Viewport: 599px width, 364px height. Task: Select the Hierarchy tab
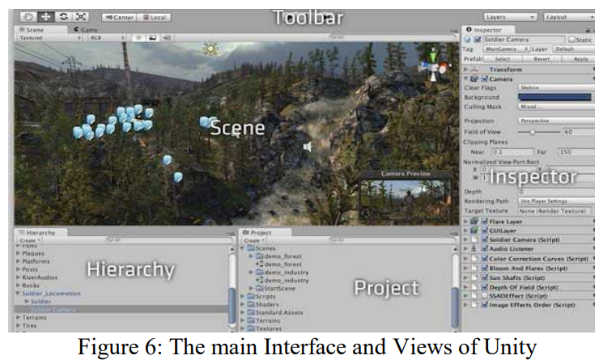pos(40,232)
